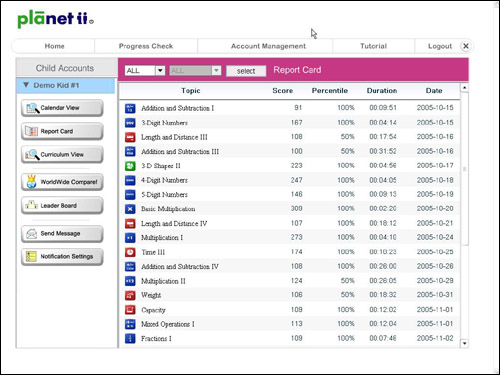Viewport: 500px width, 375px height.
Task: Click the Mixed Operations I icon
Action: (x=130, y=324)
